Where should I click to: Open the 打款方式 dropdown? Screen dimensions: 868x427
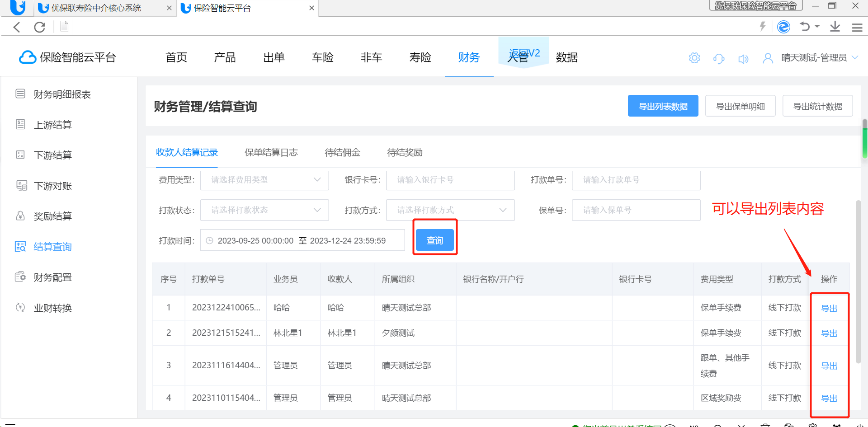[x=450, y=210]
